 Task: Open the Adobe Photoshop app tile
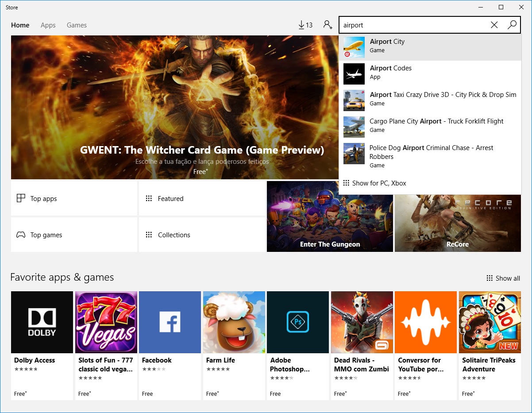click(298, 346)
